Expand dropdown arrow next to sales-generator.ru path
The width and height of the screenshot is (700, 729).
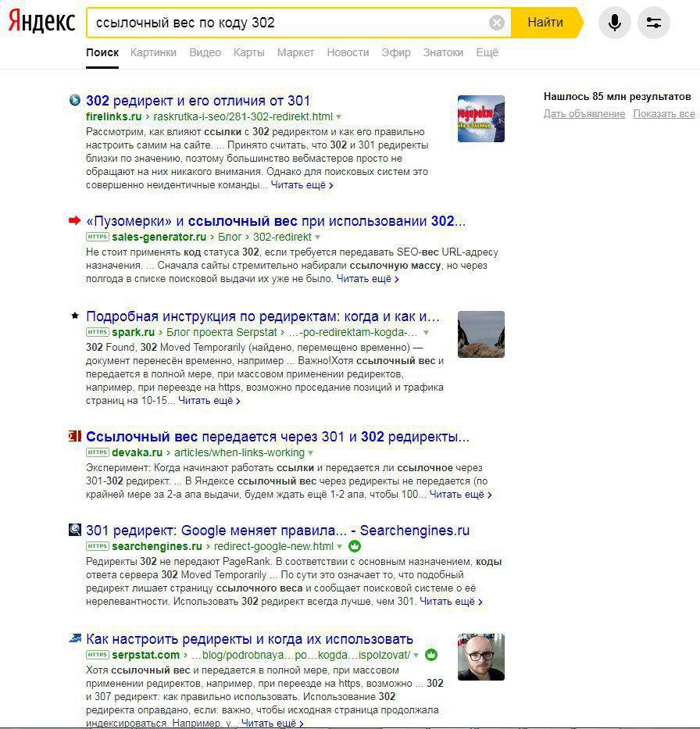point(317,237)
